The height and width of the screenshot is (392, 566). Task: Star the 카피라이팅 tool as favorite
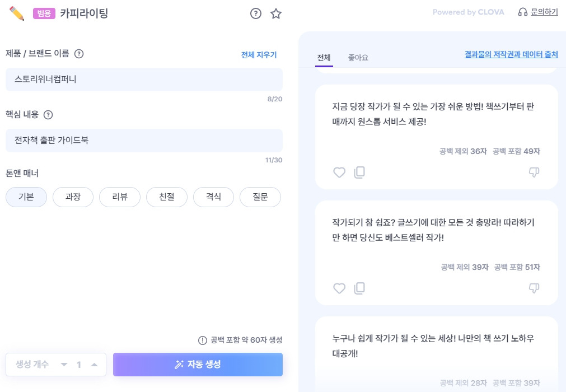pyautogui.click(x=275, y=14)
